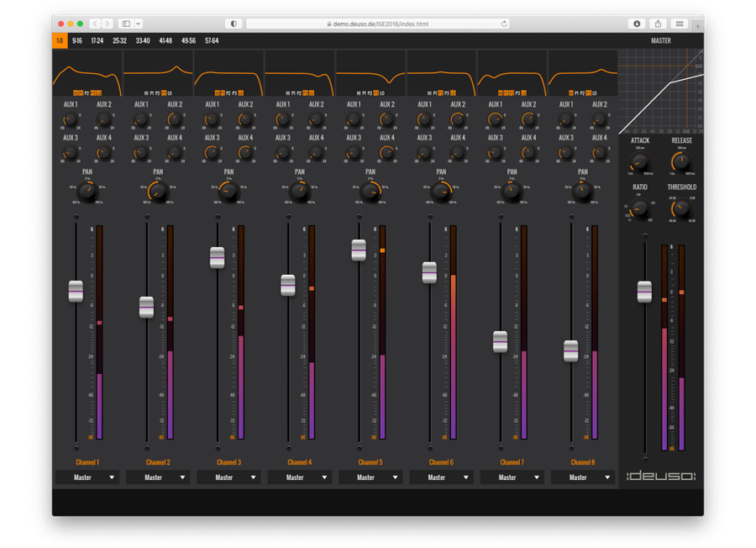756x548 pixels.
Task: Switch to channel bank 9-16 tab
Action: (77, 40)
